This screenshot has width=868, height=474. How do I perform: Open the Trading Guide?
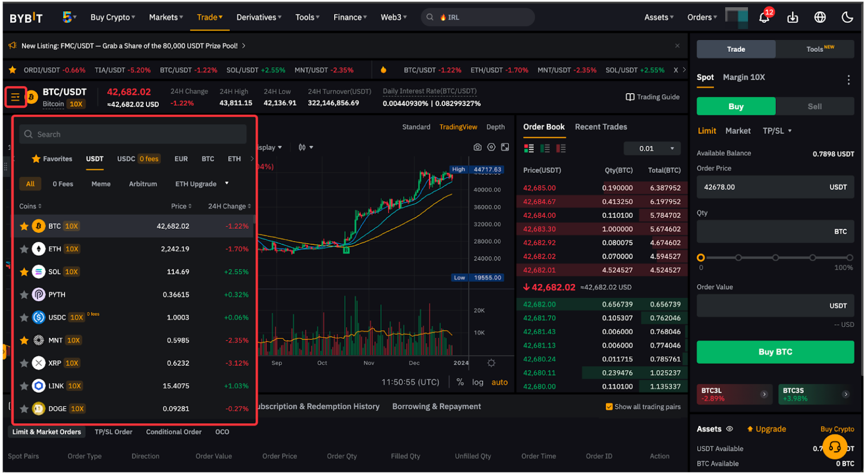coord(652,97)
